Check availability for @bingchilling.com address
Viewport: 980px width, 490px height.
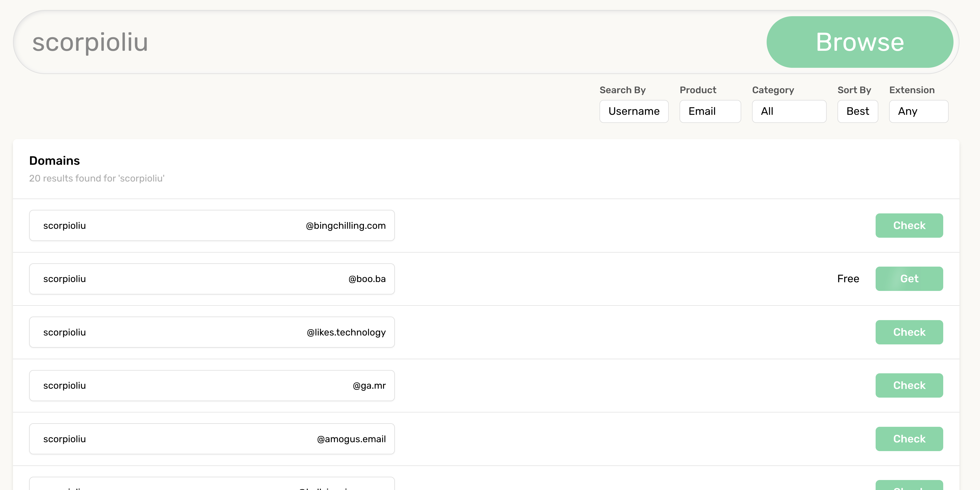point(909,226)
